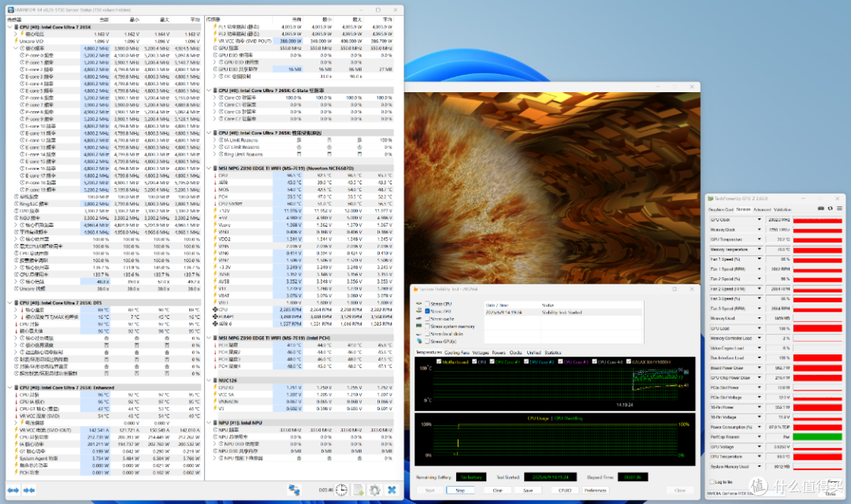This screenshot has width=851, height=504.
Task: Click the AIDA64 local disks drive icon
Action: [418, 334]
